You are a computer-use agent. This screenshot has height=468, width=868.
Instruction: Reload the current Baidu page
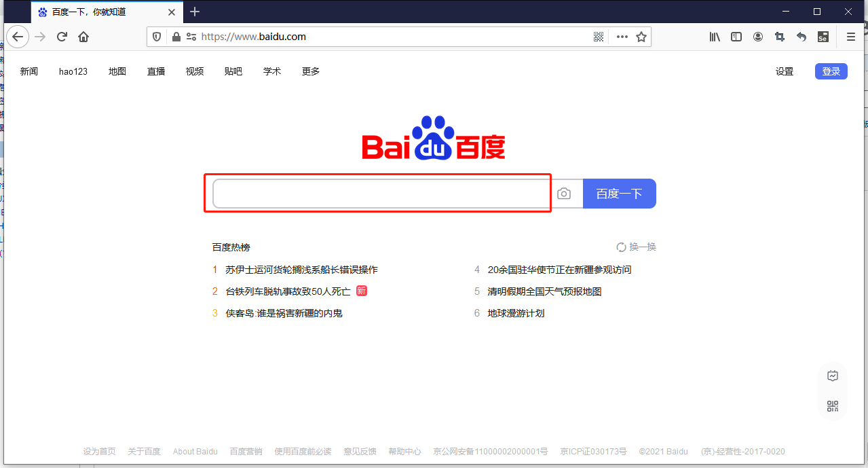point(62,37)
